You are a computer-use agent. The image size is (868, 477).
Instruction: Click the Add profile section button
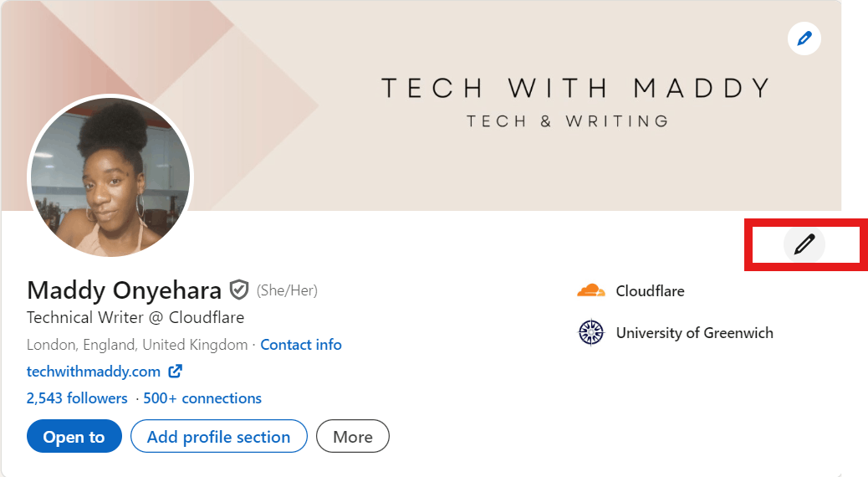click(x=218, y=437)
